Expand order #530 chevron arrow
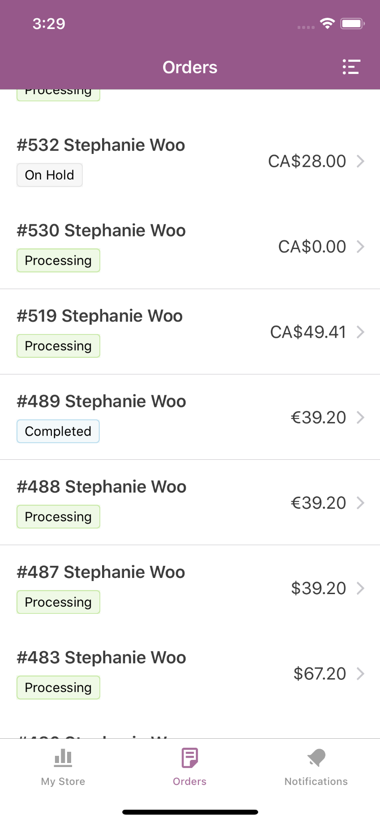This screenshot has height=823, width=380. coord(360,247)
